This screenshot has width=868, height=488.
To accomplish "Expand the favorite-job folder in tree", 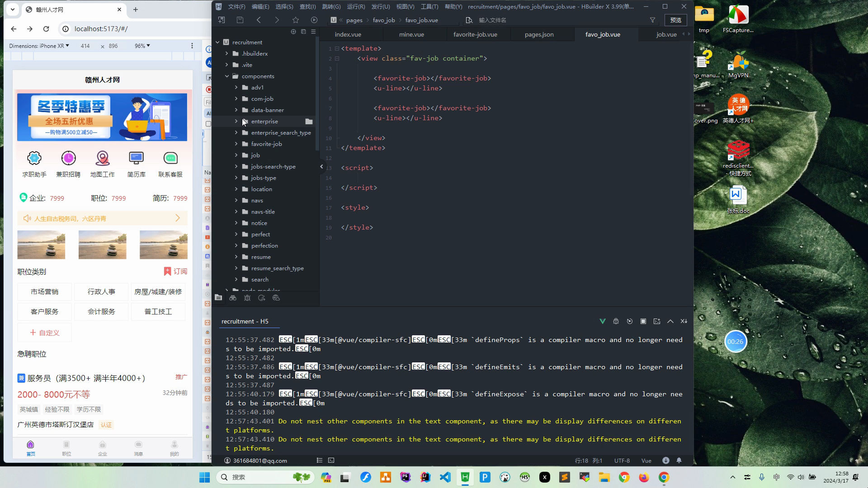I will 236,144.
